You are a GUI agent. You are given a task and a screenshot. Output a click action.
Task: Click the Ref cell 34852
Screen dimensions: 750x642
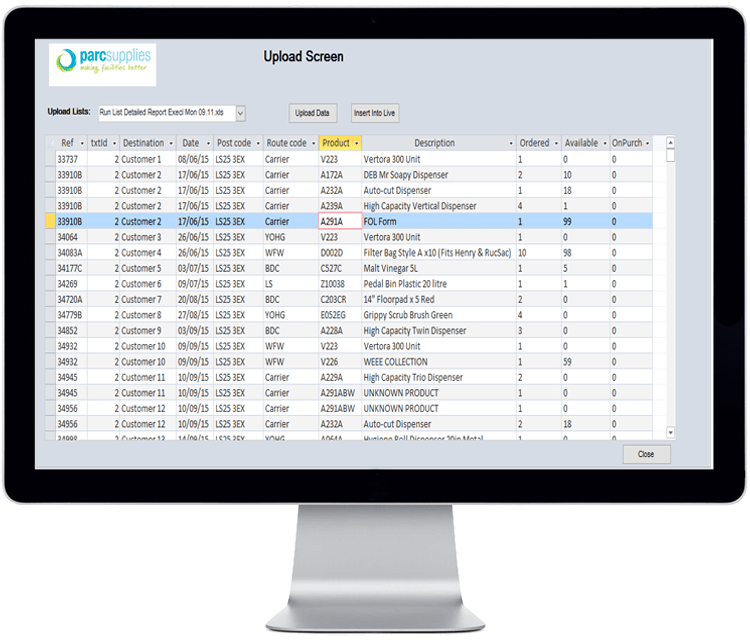tap(71, 331)
